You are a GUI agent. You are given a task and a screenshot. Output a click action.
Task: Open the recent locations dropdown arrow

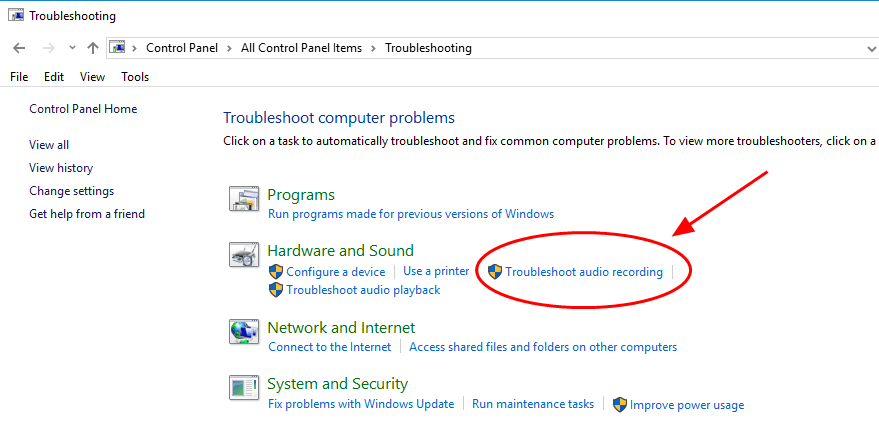pos(72,48)
